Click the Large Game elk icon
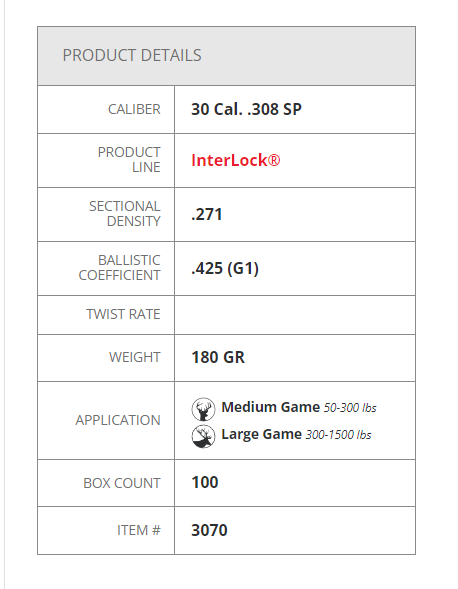Screen dimensions: 458x589 (x=203, y=436)
